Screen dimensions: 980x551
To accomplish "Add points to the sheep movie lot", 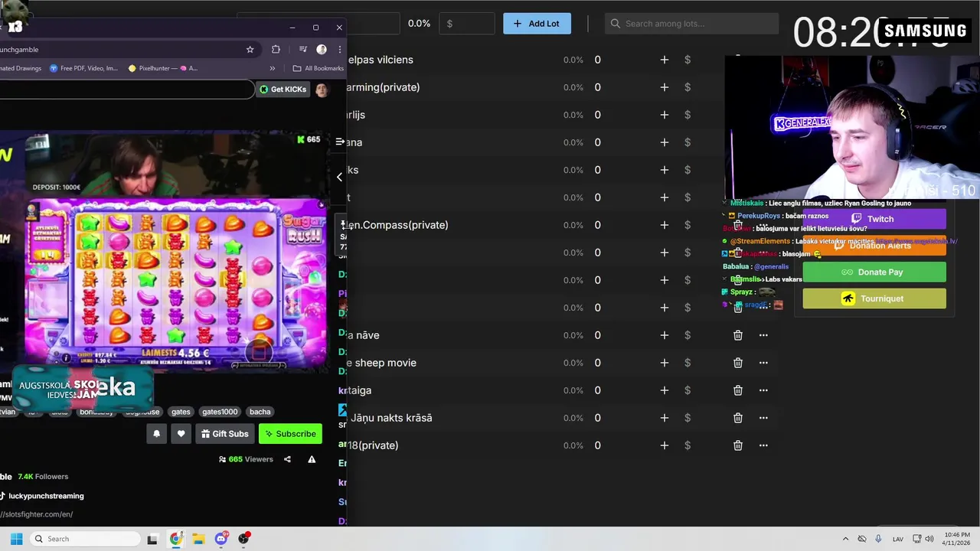I will [x=665, y=363].
